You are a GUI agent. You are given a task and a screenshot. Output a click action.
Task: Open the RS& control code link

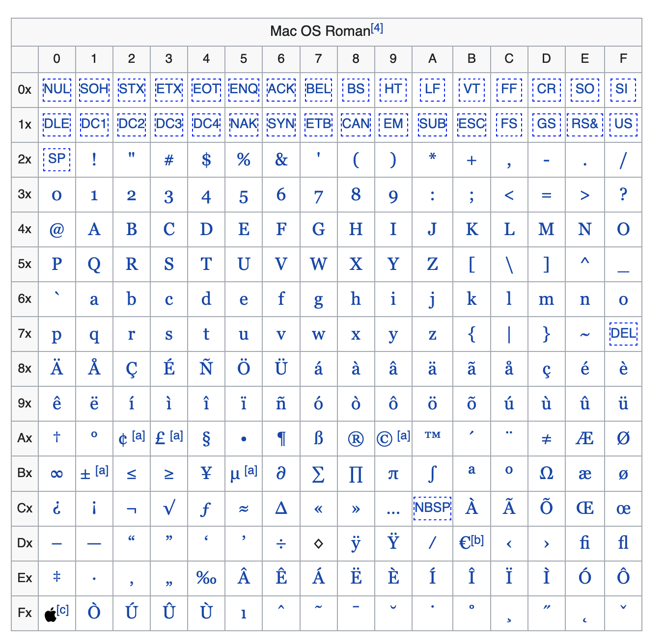585,124
